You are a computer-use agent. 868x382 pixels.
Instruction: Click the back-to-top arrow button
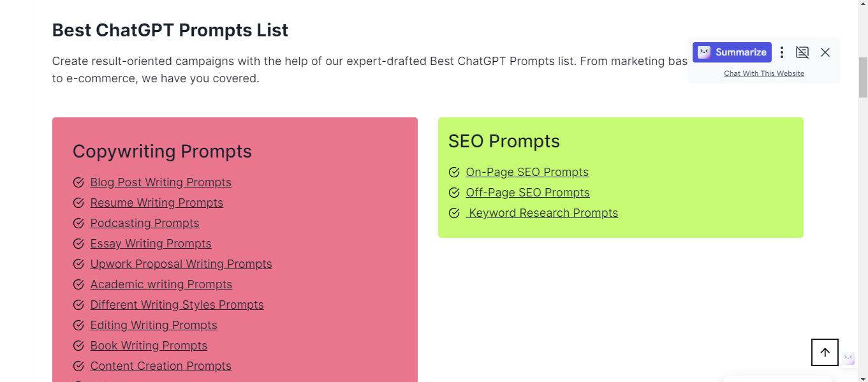point(825,352)
